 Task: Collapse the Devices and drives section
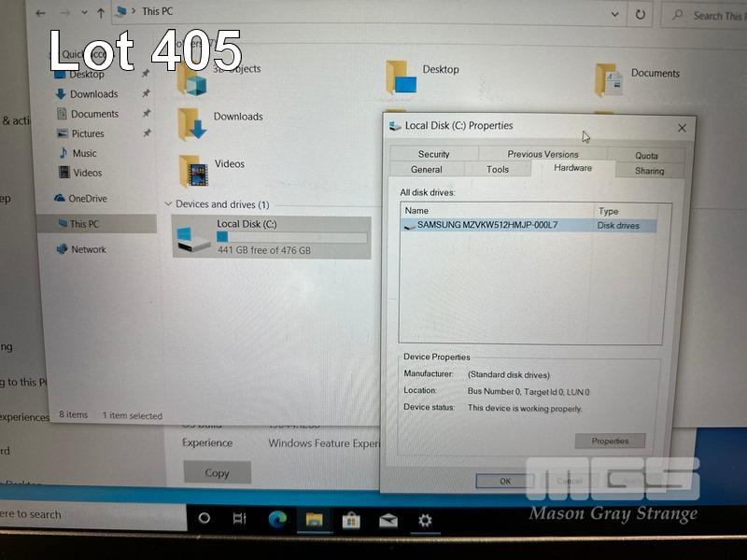168,204
